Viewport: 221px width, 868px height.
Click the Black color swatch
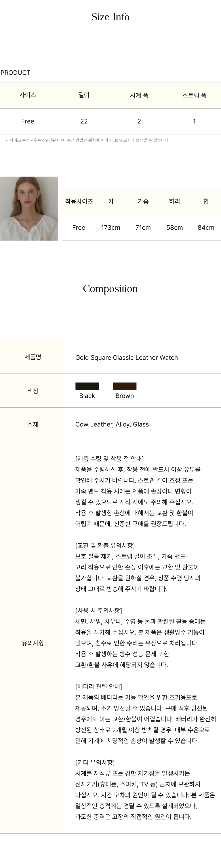tap(87, 386)
